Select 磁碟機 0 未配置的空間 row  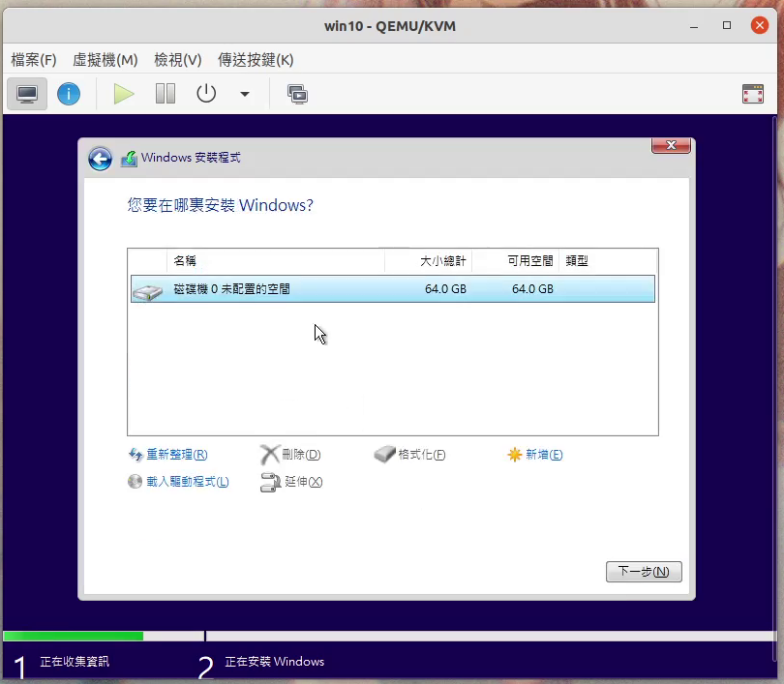(x=392, y=289)
